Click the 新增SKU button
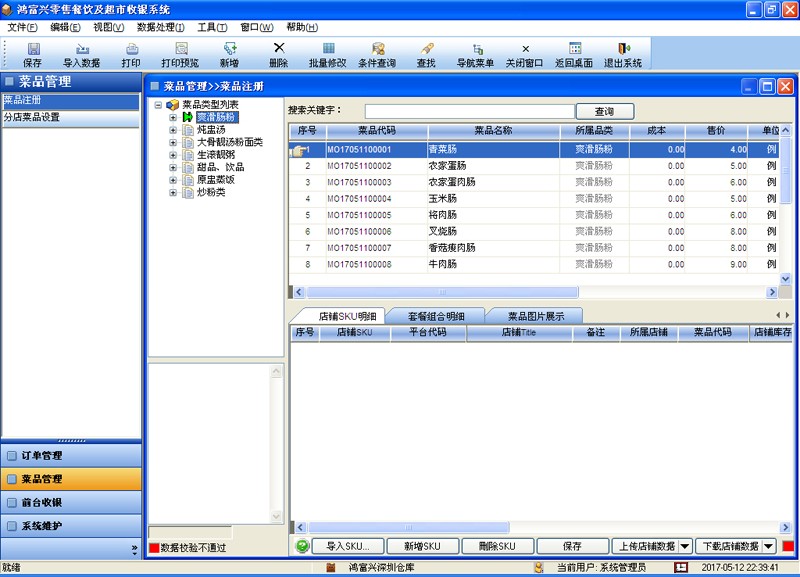 (421, 546)
